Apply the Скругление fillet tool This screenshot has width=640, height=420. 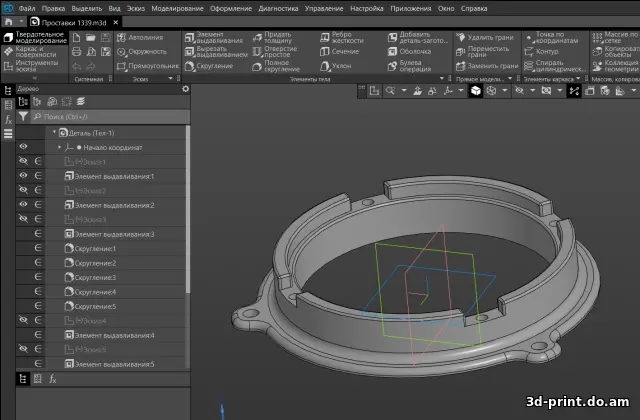(x=209, y=66)
